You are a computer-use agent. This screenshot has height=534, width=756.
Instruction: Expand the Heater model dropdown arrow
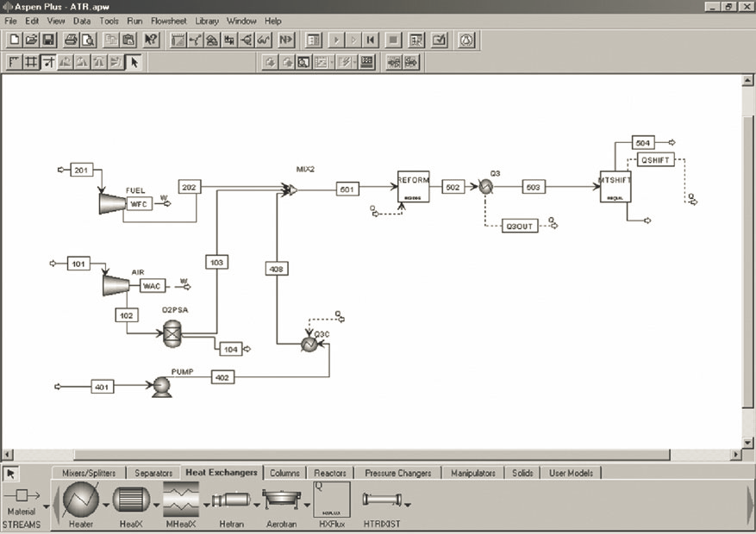(x=106, y=506)
